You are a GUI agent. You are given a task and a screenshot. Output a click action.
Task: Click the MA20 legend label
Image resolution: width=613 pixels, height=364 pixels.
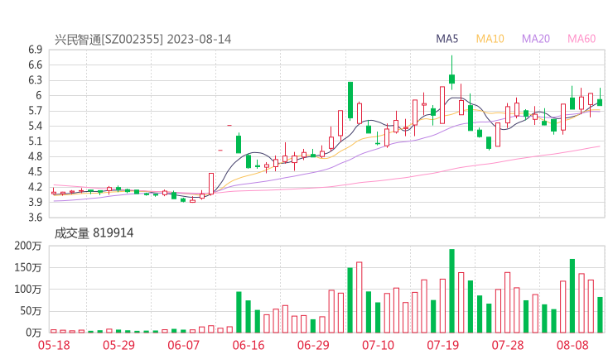(536, 39)
